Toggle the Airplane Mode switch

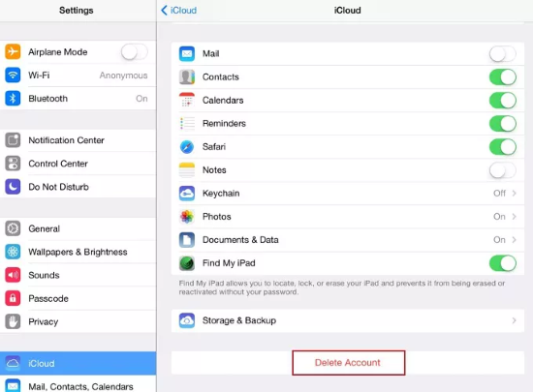(x=135, y=52)
